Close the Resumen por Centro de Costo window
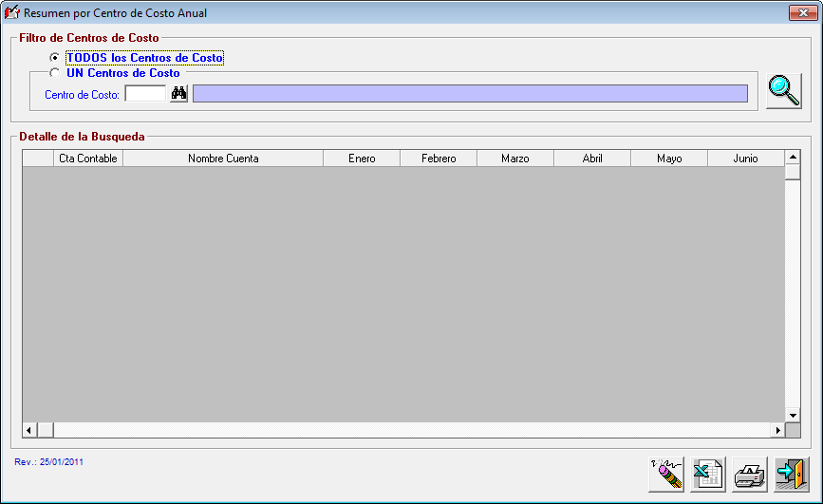The width and height of the screenshot is (823, 504). [x=802, y=12]
